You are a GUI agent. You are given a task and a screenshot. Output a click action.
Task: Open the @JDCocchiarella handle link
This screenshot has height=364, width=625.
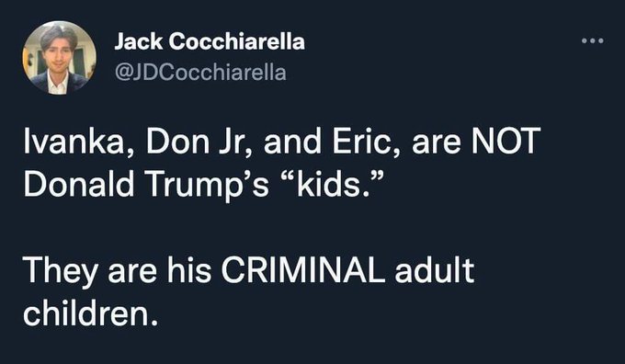coord(200,73)
